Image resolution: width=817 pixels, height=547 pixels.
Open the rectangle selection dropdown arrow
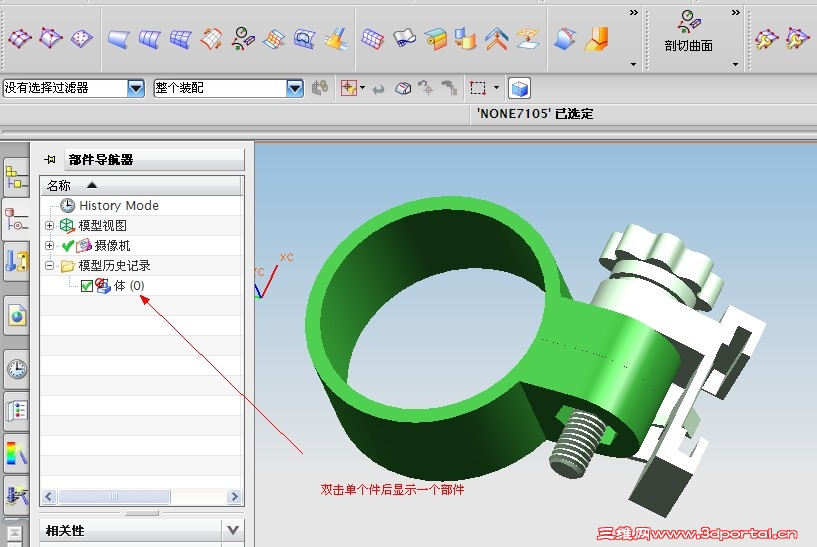[496, 88]
